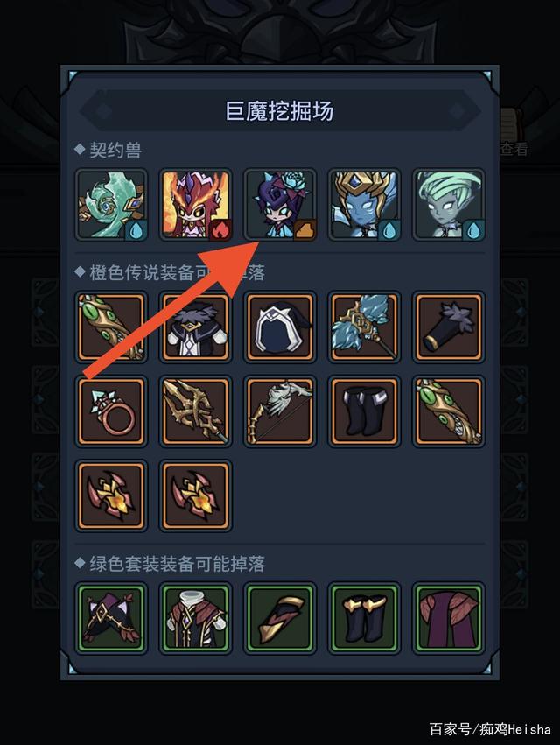This screenshot has height=745, width=560.
Task: View the green set gold-trimmed boots
Action: [364, 618]
